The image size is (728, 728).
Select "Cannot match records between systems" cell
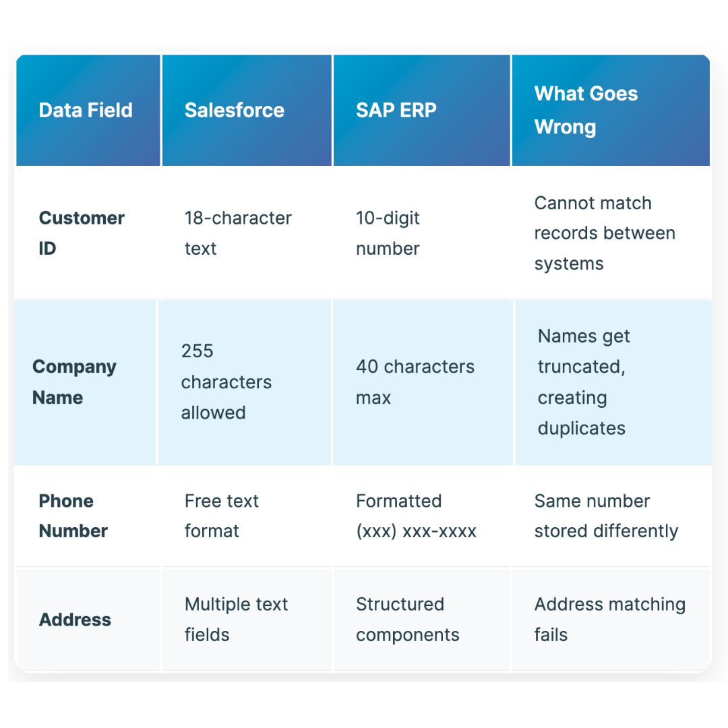[605, 233]
